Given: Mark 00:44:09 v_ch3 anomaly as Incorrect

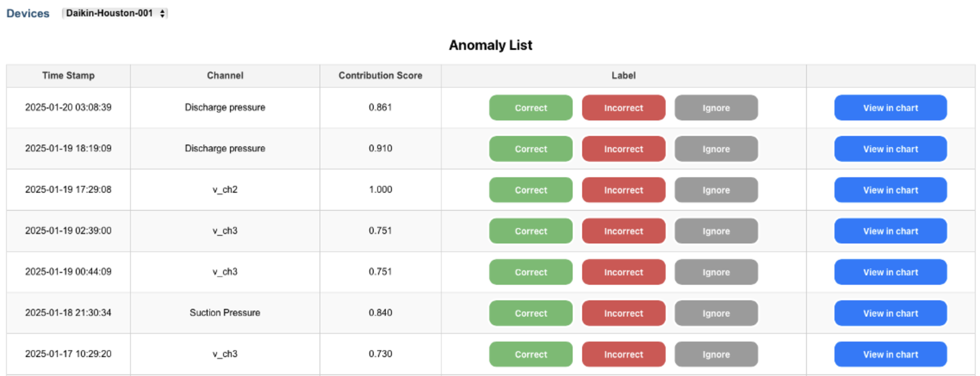Looking at the screenshot, I should 623,272.
